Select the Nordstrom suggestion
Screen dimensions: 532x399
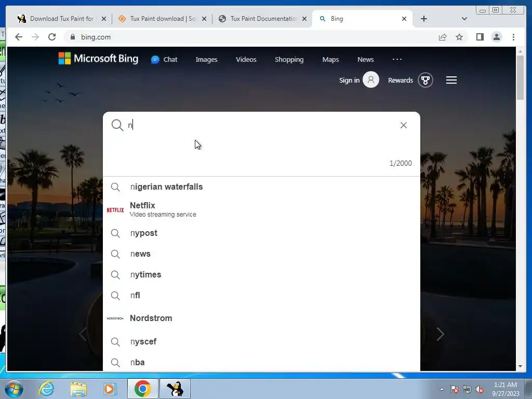click(x=261, y=318)
